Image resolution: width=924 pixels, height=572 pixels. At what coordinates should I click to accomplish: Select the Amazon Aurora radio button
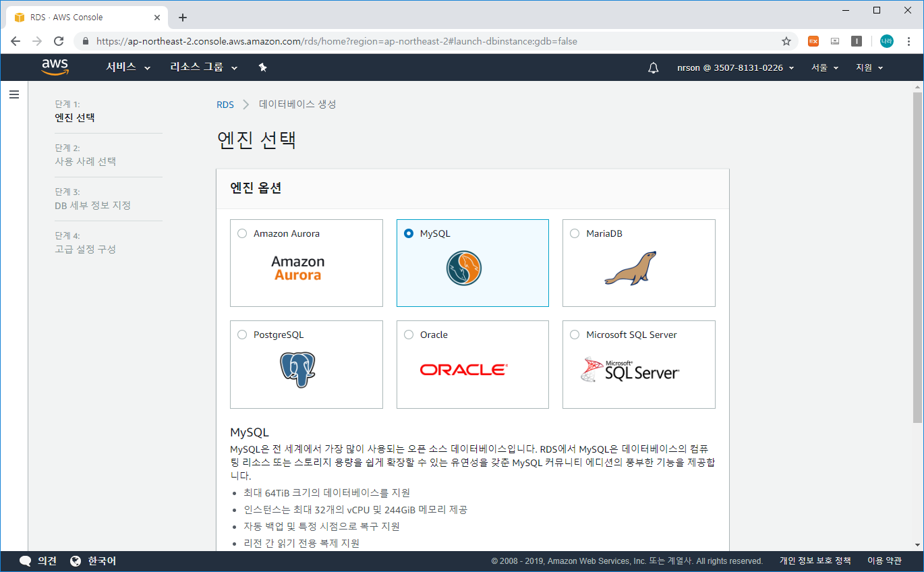[x=242, y=233]
